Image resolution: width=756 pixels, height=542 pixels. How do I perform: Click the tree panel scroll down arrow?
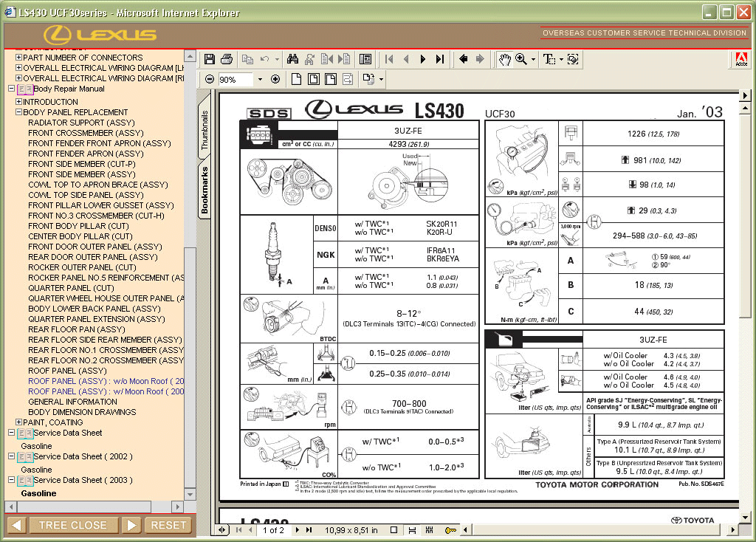pos(190,494)
